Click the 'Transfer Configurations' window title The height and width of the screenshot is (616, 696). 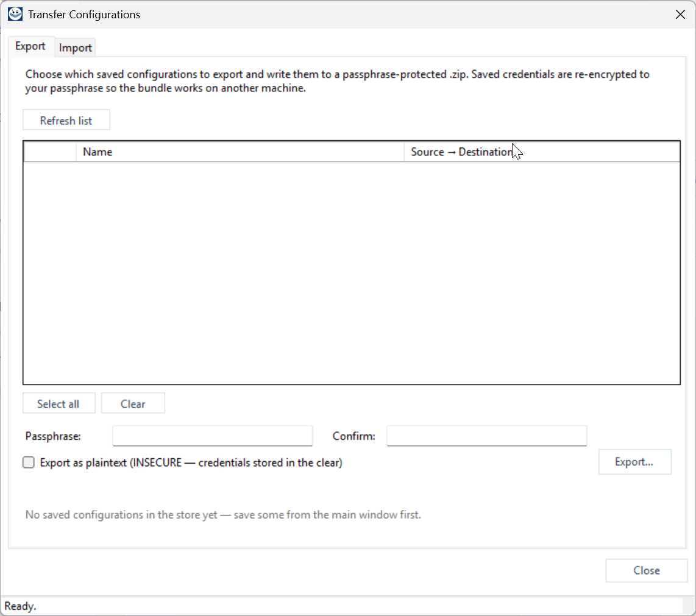[x=84, y=15]
